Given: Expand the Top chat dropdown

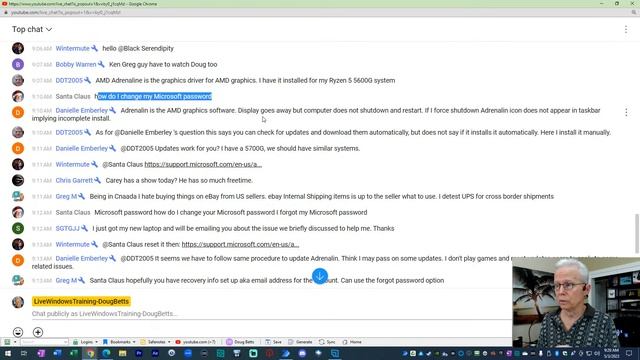Looking at the screenshot, I should click(32, 29).
